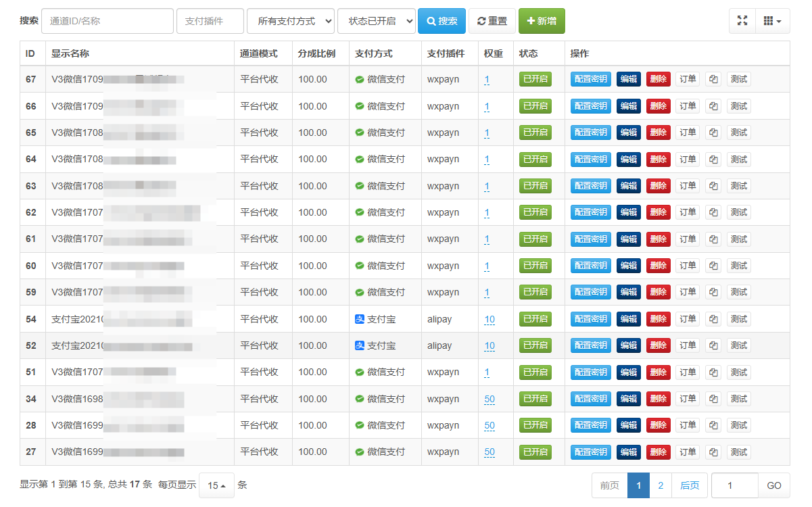Click the GO page jump button
Screen dimensions: 812x507
click(774, 485)
